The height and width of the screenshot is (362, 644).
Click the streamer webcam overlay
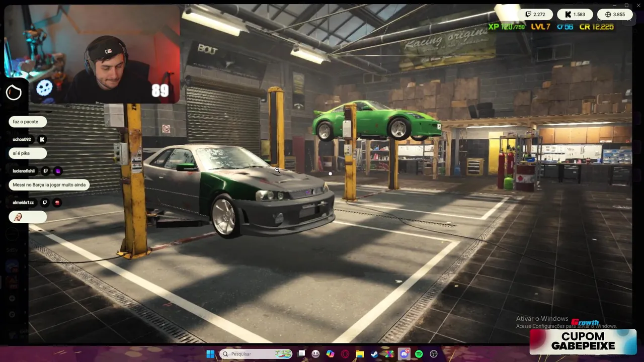click(x=92, y=54)
